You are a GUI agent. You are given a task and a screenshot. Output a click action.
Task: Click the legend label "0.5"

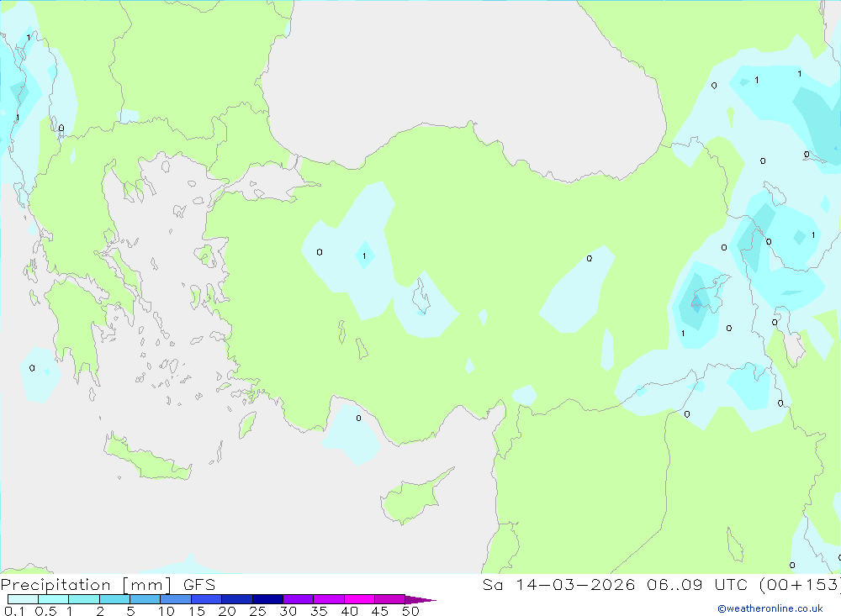click(45, 611)
